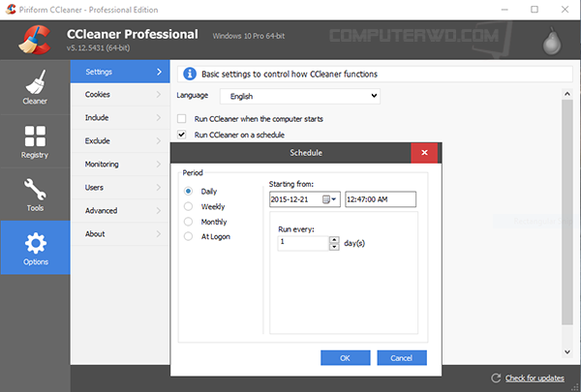Minimize the CCleaner window
Image resolution: width=581 pixels, height=392 pixels.
click(505, 10)
